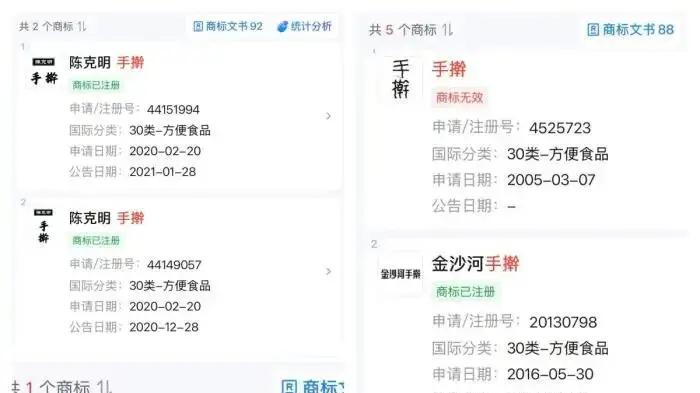Open 商标文书 92 in left panel
700x393 pixels.
[x=228, y=26]
